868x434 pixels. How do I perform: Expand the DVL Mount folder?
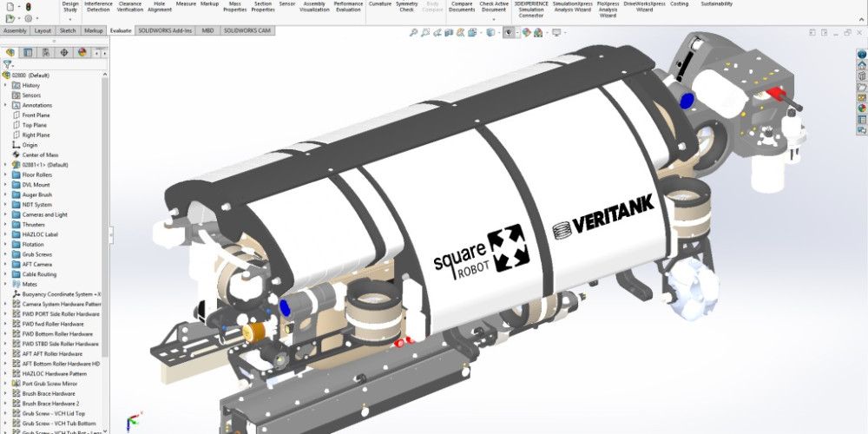[5, 185]
